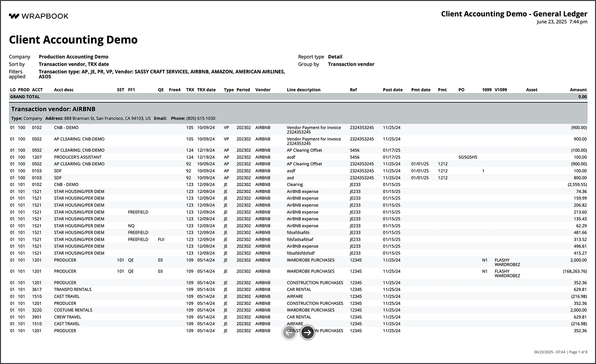
Task: Click the 'Acct desc' column header
Action: pyautogui.click(x=64, y=90)
